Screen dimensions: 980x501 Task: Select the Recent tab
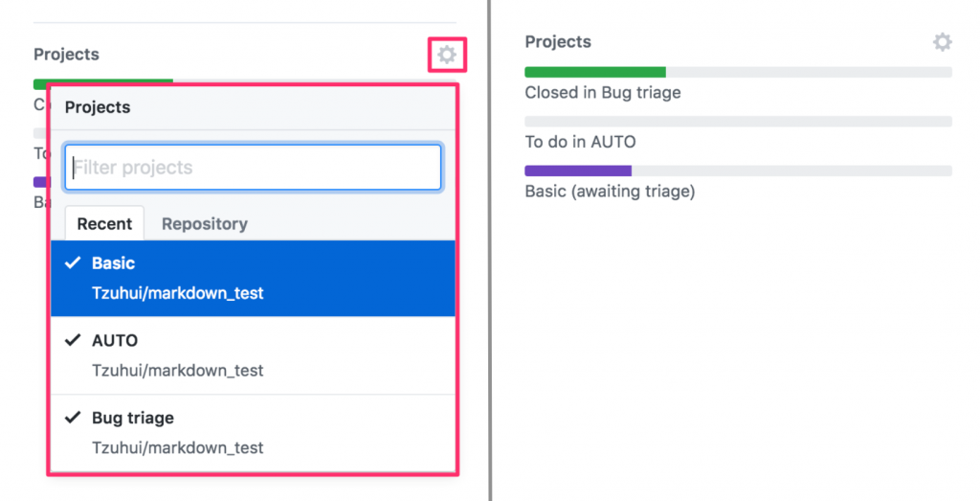104,223
